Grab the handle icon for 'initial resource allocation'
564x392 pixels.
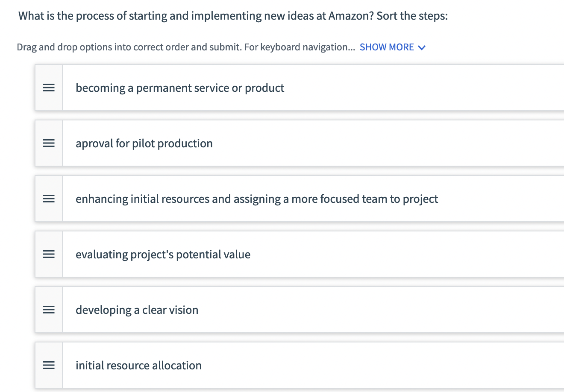click(x=49, y=365)
